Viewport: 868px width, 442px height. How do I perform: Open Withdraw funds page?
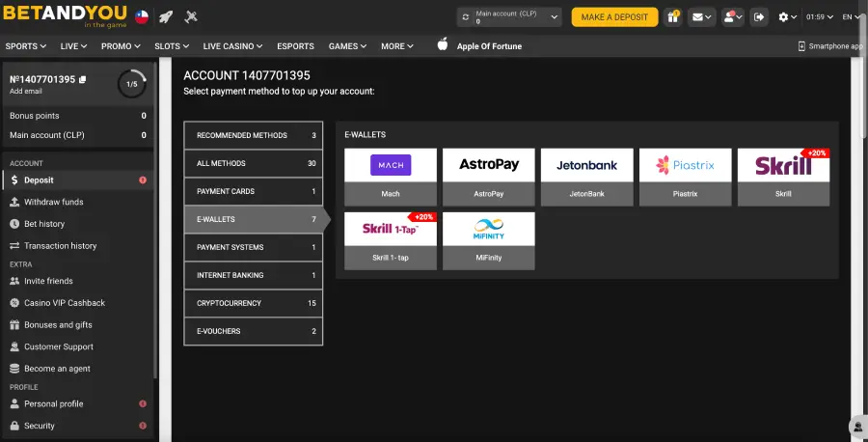(x=77, y=202)
